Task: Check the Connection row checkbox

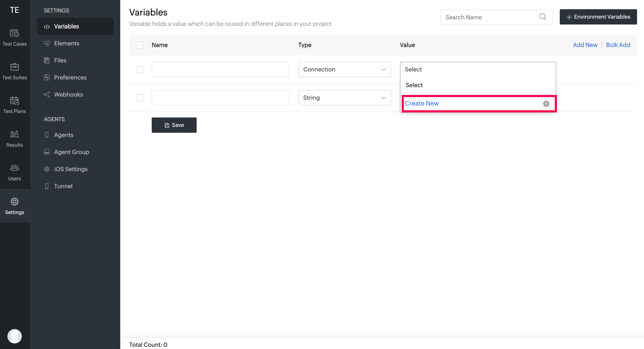Action: click(140, 69)
